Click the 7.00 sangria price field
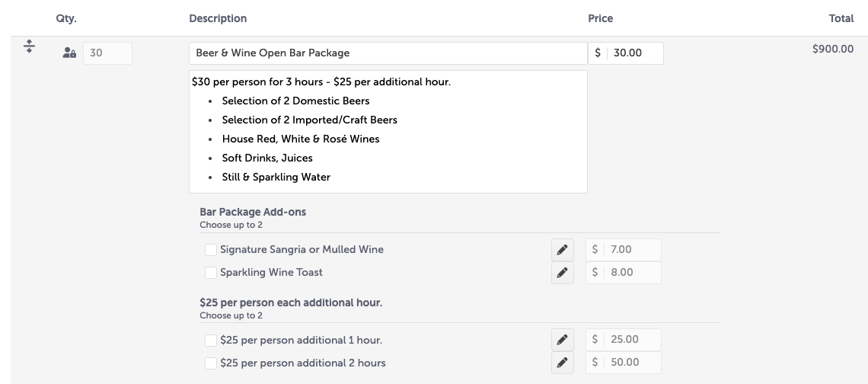Image resolution: width=868 pixels, height=384 pixels. point(624,250)
